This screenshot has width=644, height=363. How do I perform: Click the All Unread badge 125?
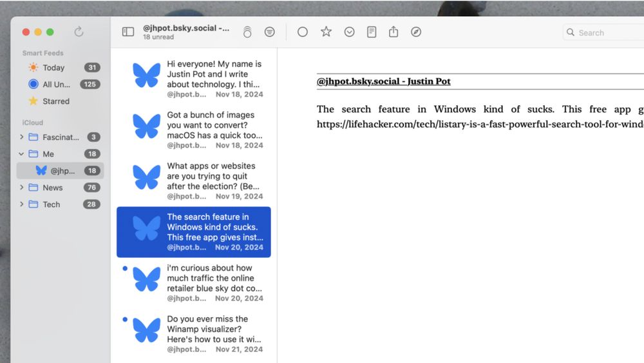tap(90, 84)
